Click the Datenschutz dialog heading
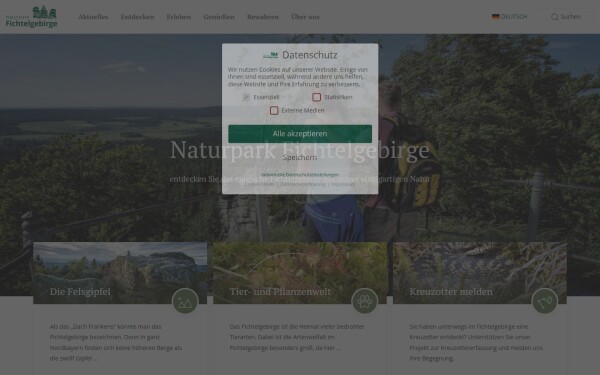This screenshot has width=600, height=375. tap(310, 55)
